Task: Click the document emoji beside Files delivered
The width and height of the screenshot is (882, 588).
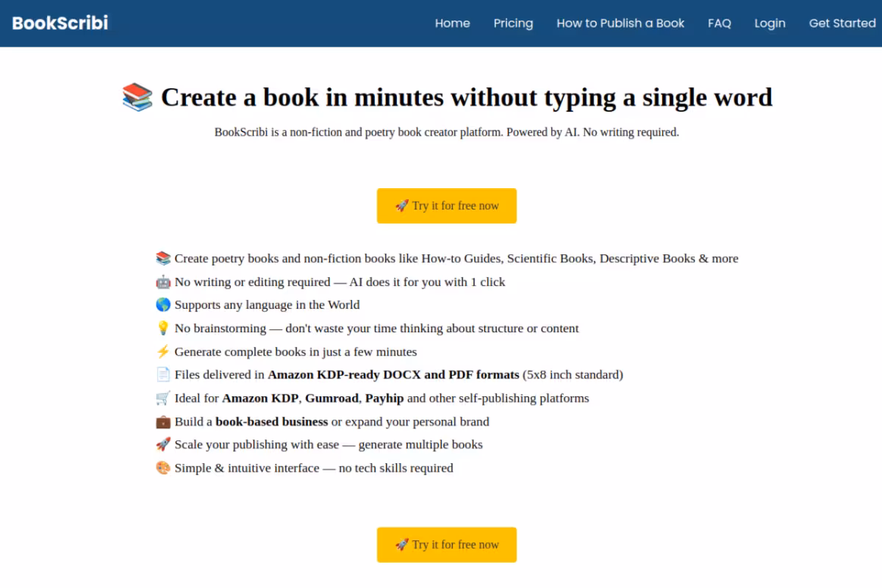Action: [163, 374]
